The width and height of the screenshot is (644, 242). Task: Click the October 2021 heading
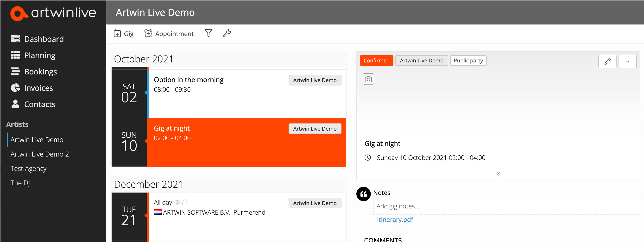click(x=144, y=59)
